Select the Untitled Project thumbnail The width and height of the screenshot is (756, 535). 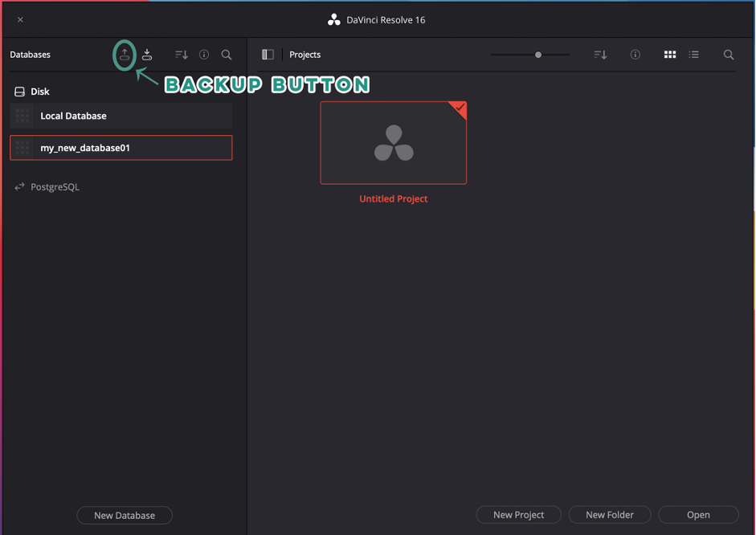[x=394, y=143]
